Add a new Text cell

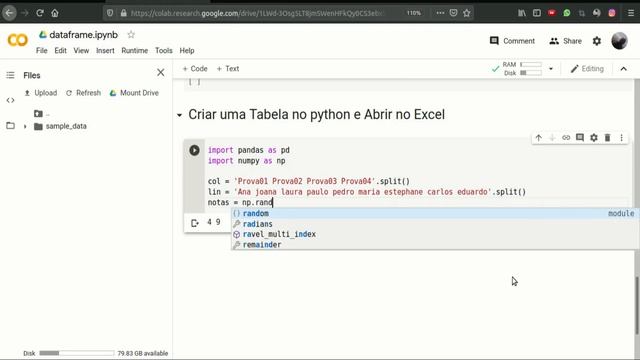[228, 69]
